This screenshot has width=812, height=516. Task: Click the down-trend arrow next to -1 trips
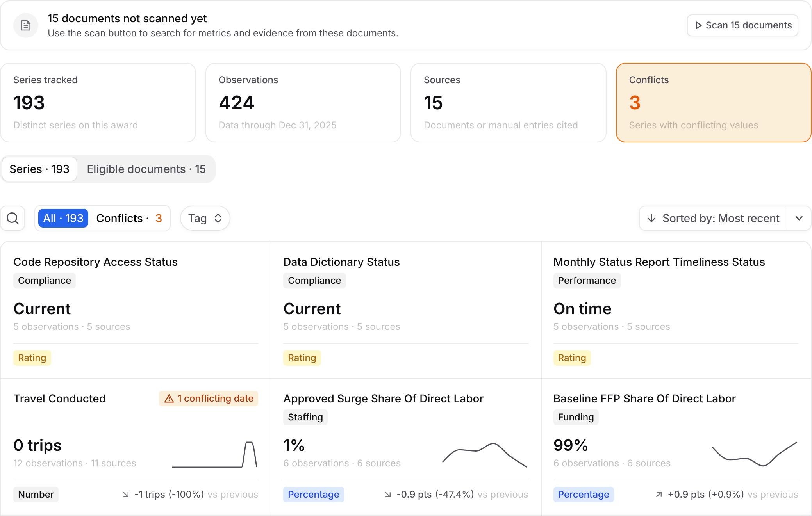point(126,495)
